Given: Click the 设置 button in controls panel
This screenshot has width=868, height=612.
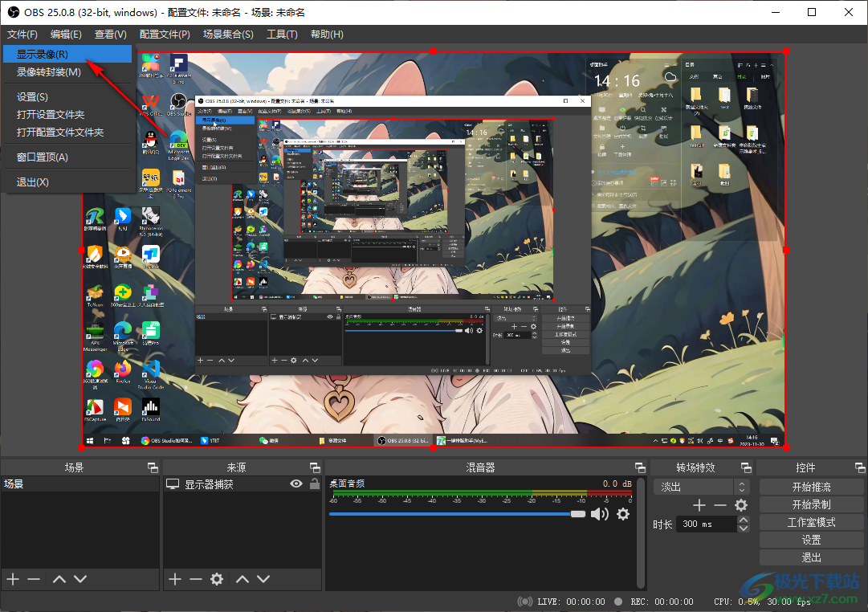Looking at the screenshot, I should (x=811, y=541).
